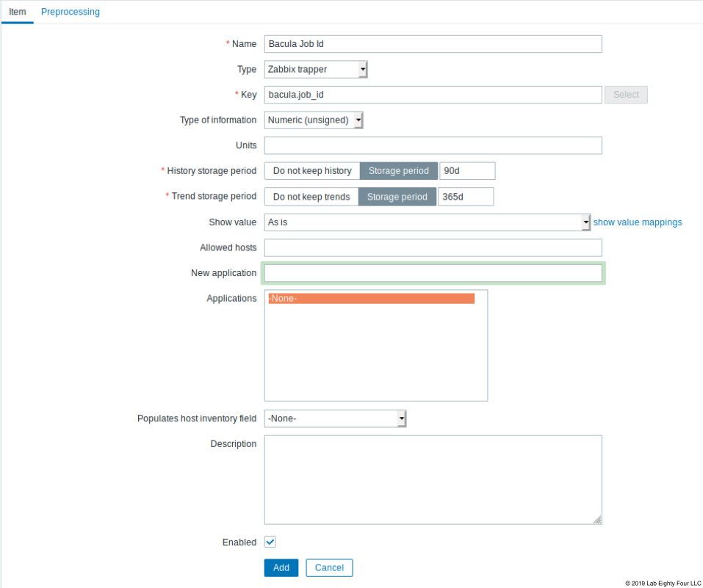Image resolution: width=703 pixels, height=588 pixels.
Task: Switch to the Item tab
Action: 17,12
